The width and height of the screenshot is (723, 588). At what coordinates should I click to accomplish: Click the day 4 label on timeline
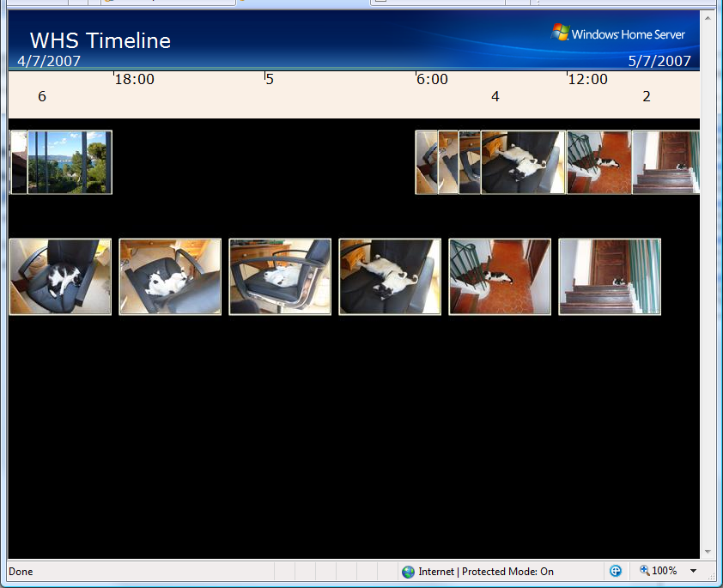495,96
